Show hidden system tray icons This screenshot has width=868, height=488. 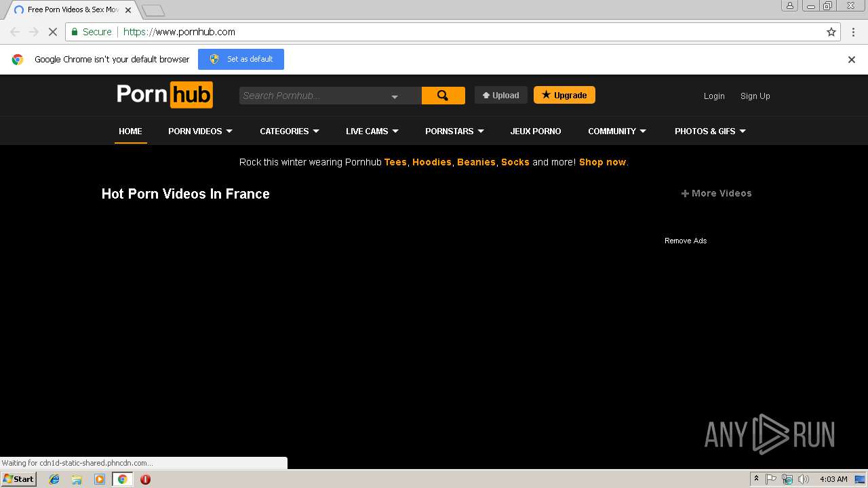756,479
